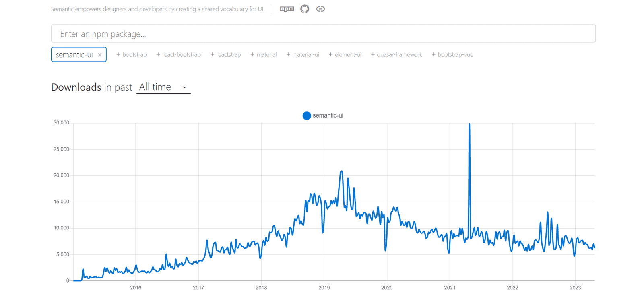This screenshot has width=644, height=299.
Task: Add material package suggestion
Action: tap(264, 55)
